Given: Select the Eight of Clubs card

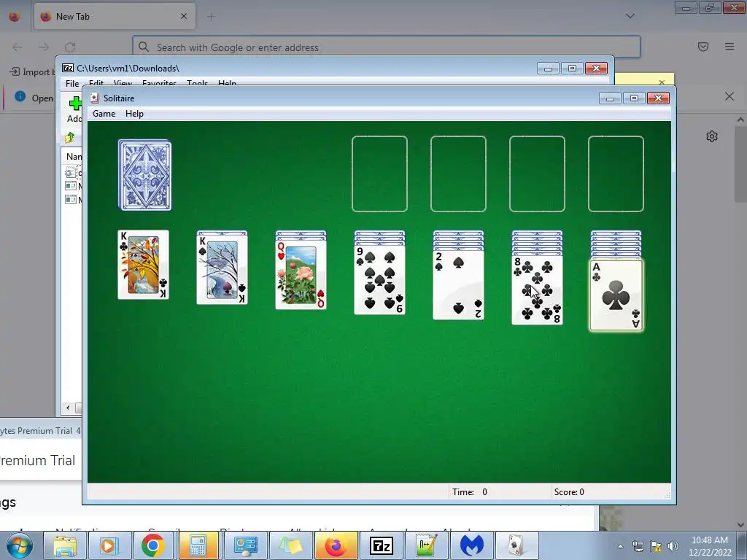Looking at the screenshot, I should pyautogui.click(x=538, y=290).
